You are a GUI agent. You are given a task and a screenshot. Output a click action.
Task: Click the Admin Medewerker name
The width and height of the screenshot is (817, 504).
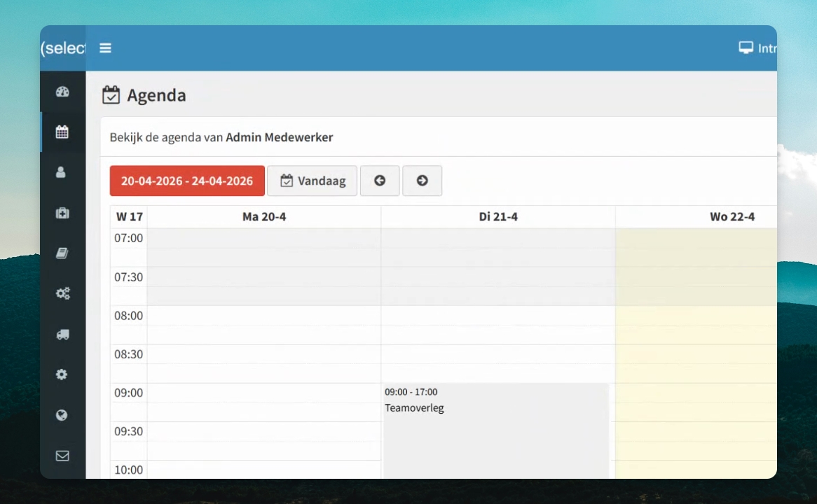point(280,137)
